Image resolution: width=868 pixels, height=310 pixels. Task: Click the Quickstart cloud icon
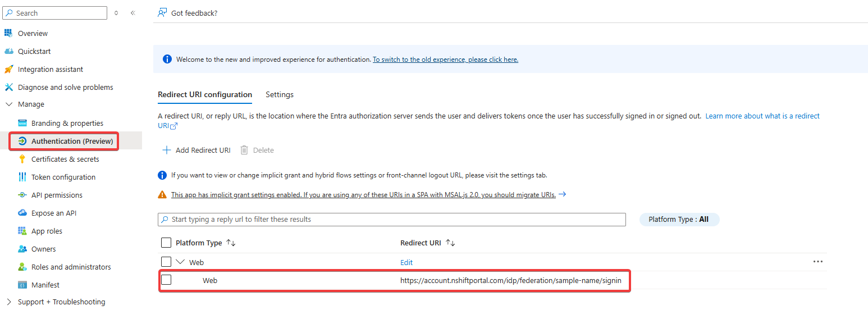[x=8, y=51]
